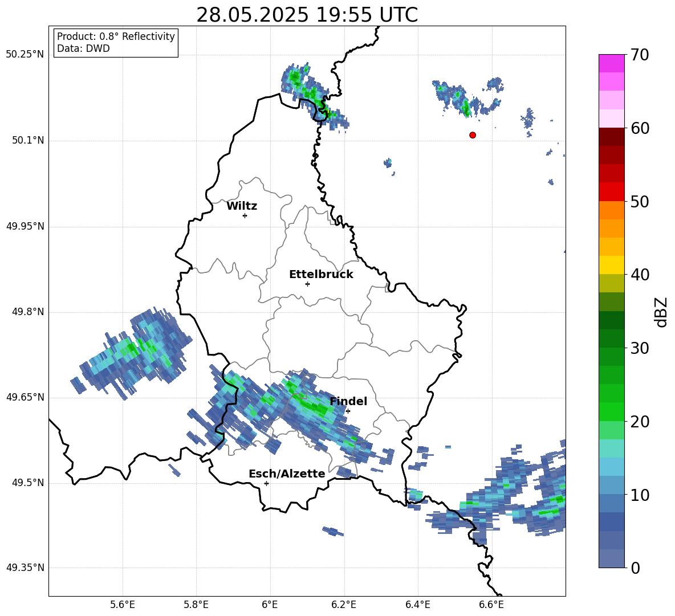Click the 49.5°N latitude label
Screen dimensions: 675x616
pos(28,483)
